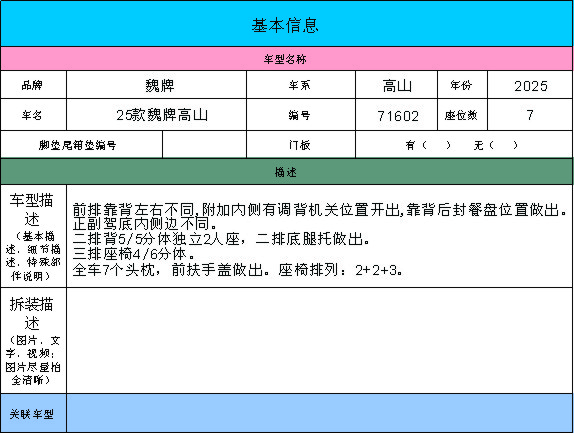Click the empty 脚垫尾箱垫编号 field

205,145
